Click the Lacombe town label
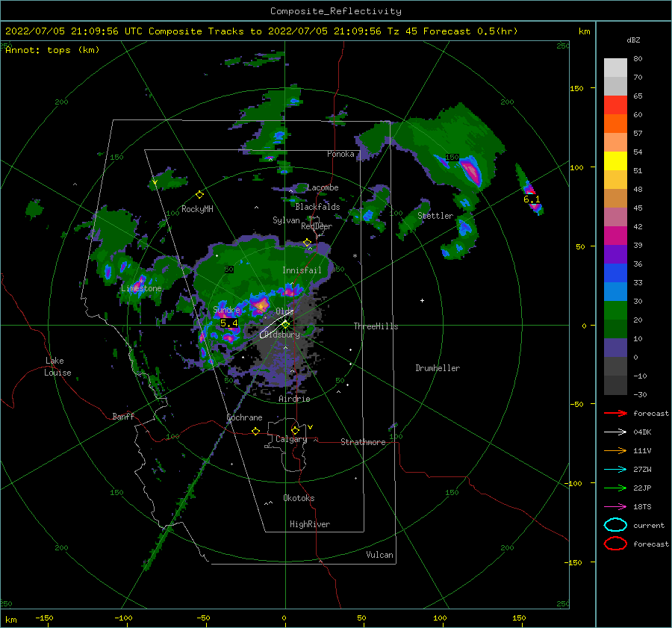The height and width of the screenshot is (628, 672). (x=323, y=187)
